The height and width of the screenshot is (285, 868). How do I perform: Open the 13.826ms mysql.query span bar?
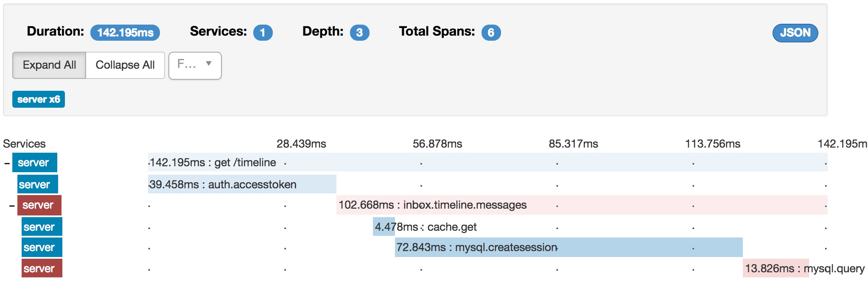pos(776,268)
